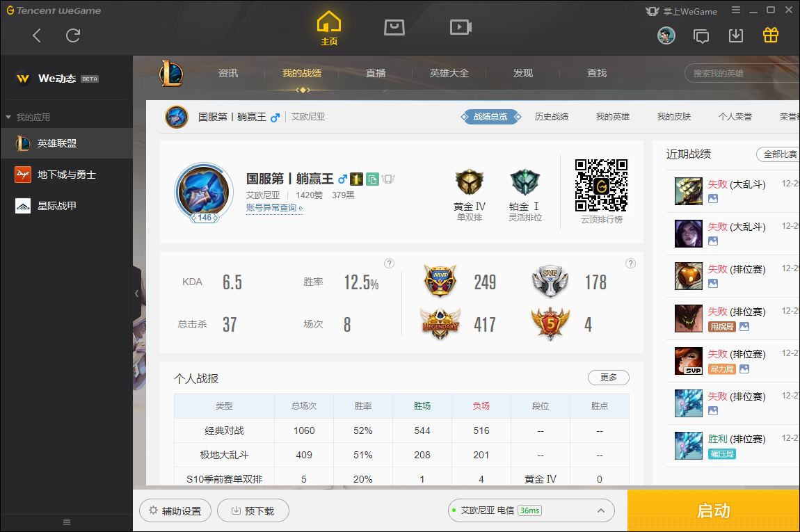The width and height of the screenshot is (800, 532).
Task: Open the help icon next to the SVP count
Action: [631, 263]
